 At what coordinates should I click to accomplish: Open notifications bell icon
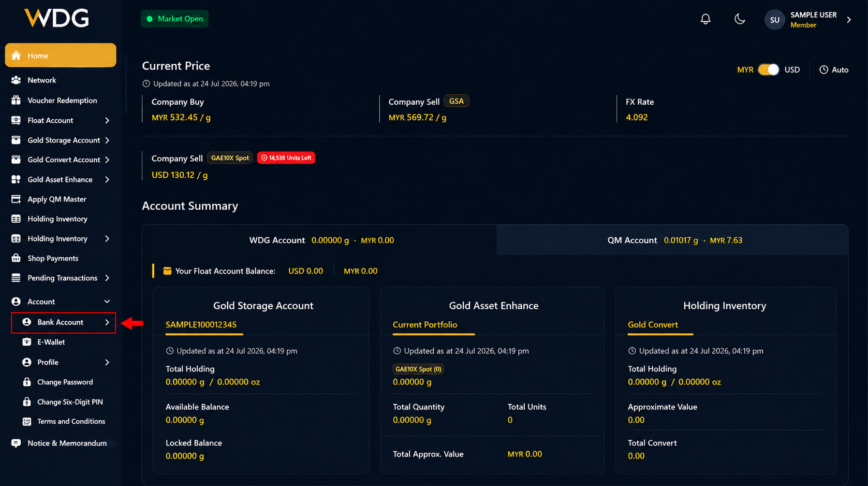point(705,19)
